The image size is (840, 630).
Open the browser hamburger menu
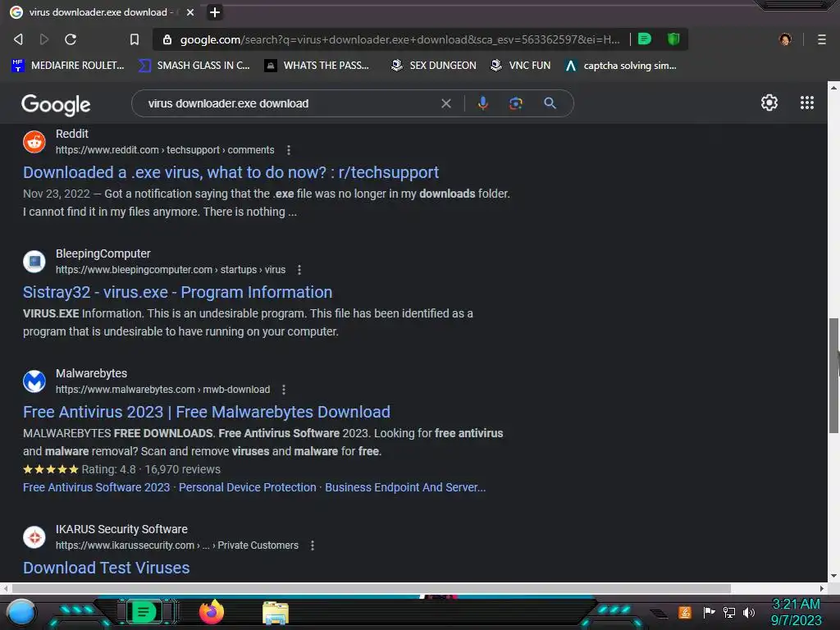click(x=822, y=39)
